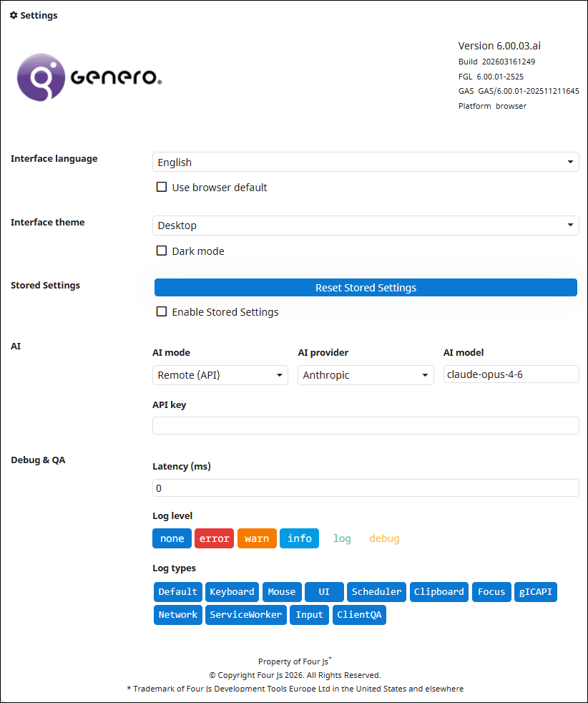Open the Interface language dropdown

366,163
